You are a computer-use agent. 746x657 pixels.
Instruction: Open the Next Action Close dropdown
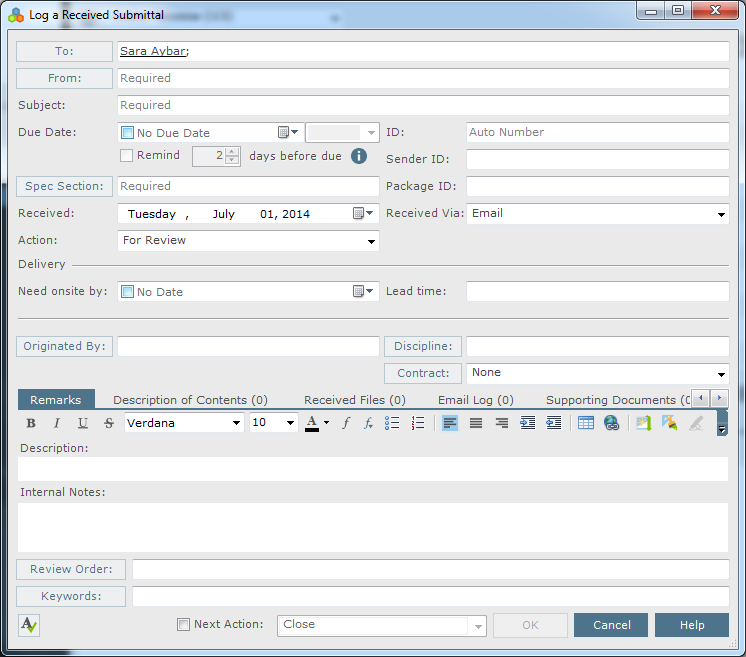pos(478,627)
